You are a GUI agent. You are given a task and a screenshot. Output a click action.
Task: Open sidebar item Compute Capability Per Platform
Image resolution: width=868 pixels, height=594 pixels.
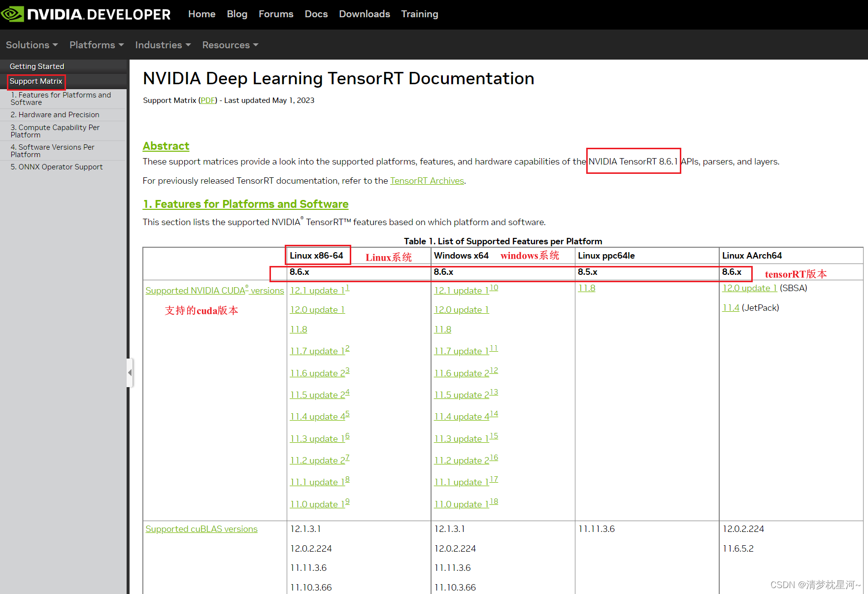click(x=55, y=131)
